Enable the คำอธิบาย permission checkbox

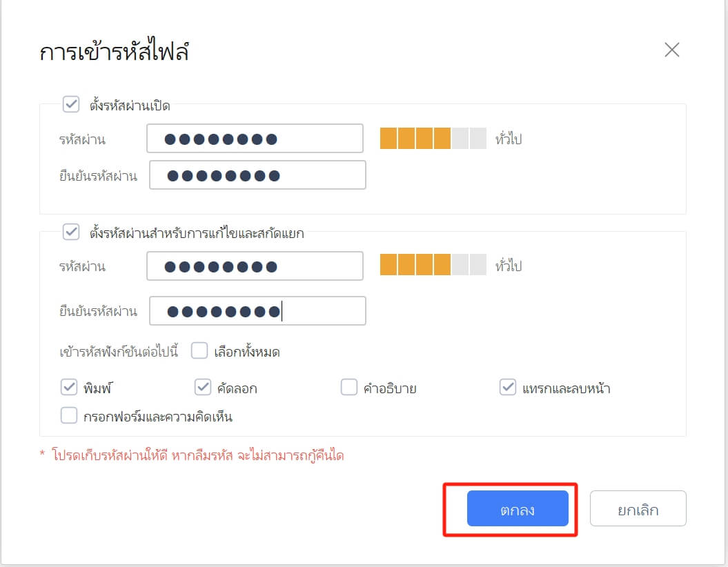pos(348,388)
